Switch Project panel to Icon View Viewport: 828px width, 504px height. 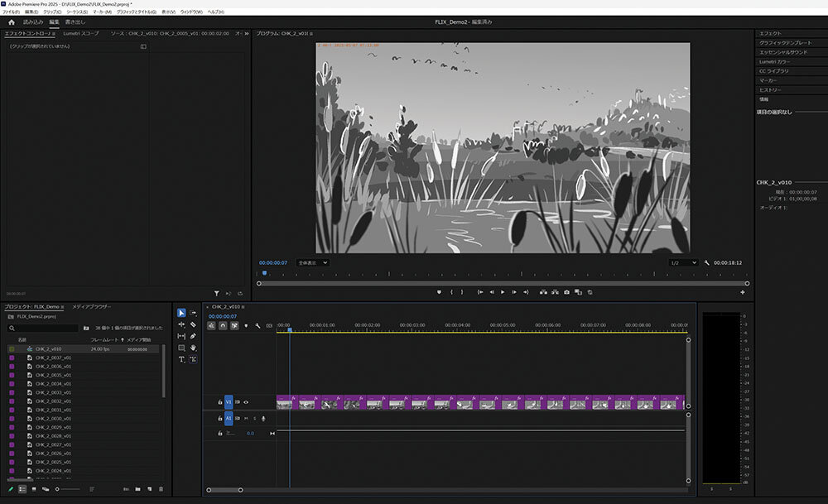(x=34, y=489)
